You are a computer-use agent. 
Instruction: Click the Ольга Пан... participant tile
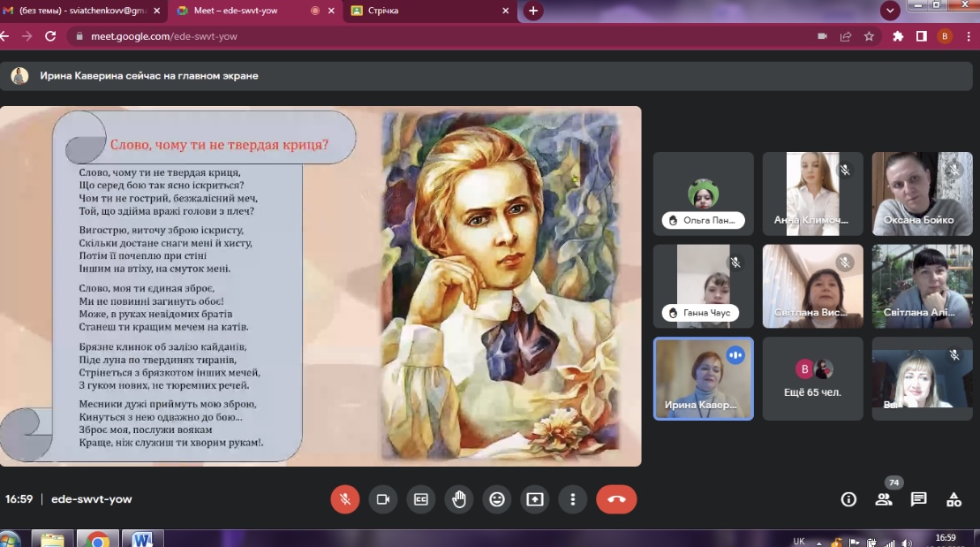[x=703, y=194]
